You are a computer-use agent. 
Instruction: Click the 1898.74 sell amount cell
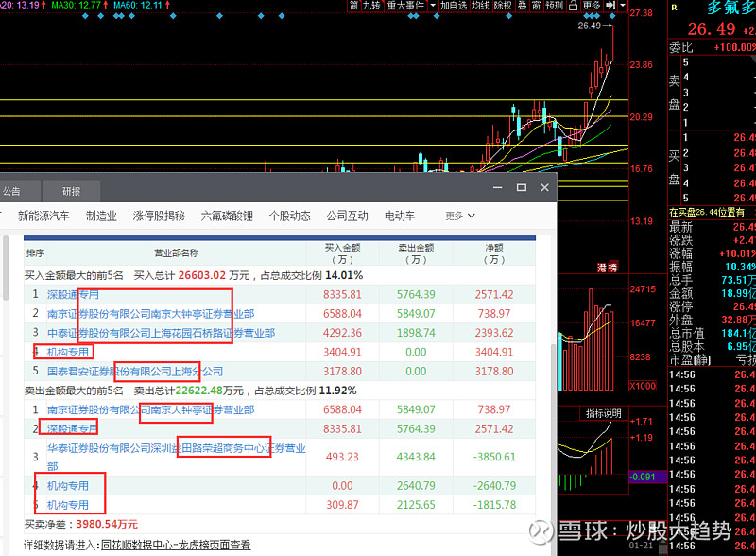[x=416, y=333]
